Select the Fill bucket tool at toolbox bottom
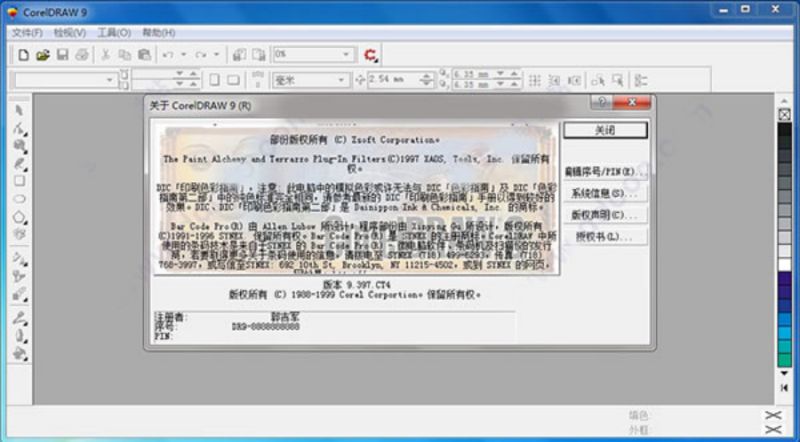800x442 pixels. coord(19,353)
